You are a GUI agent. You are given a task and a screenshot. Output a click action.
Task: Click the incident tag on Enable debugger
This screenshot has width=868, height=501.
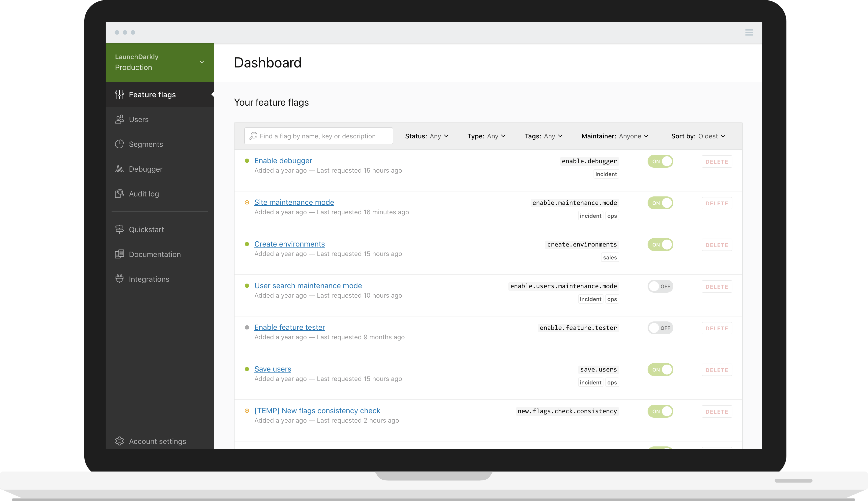(x=606, y=174)
